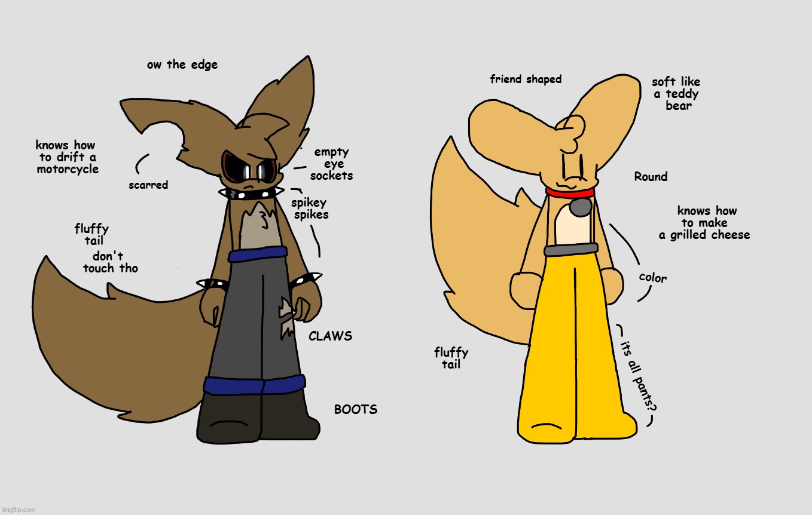Click the 'CLAWS' label
The width and height of the screenshot is (812, 515).
click(330, 336)
